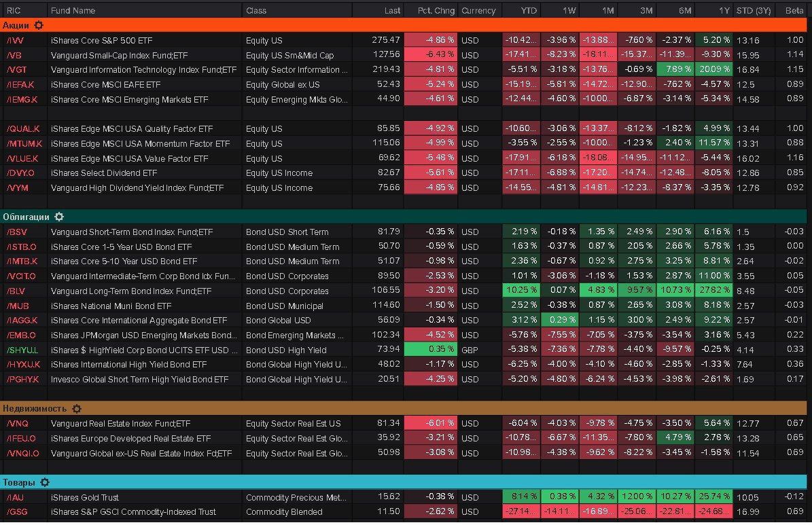Open the /VYM ticker link

click(17, 188)
